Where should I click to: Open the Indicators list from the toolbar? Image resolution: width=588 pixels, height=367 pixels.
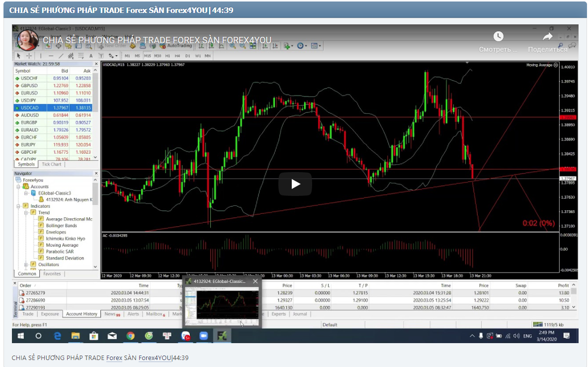pos(285,46)
